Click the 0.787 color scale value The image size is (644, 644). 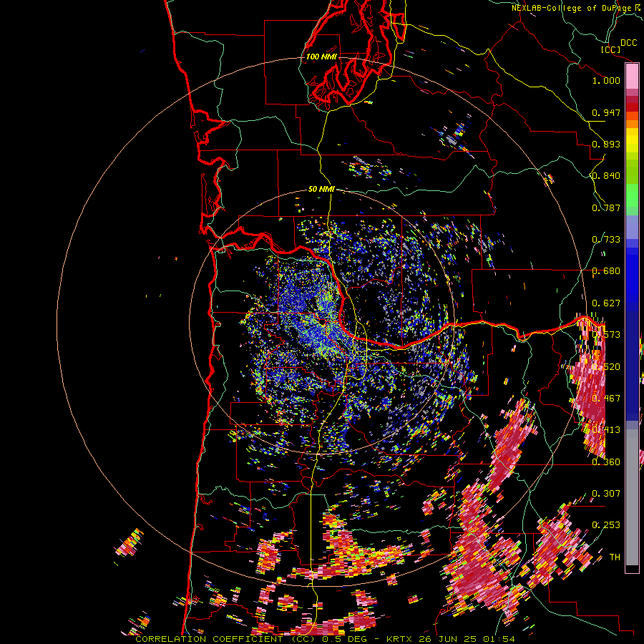click(606, 208)
